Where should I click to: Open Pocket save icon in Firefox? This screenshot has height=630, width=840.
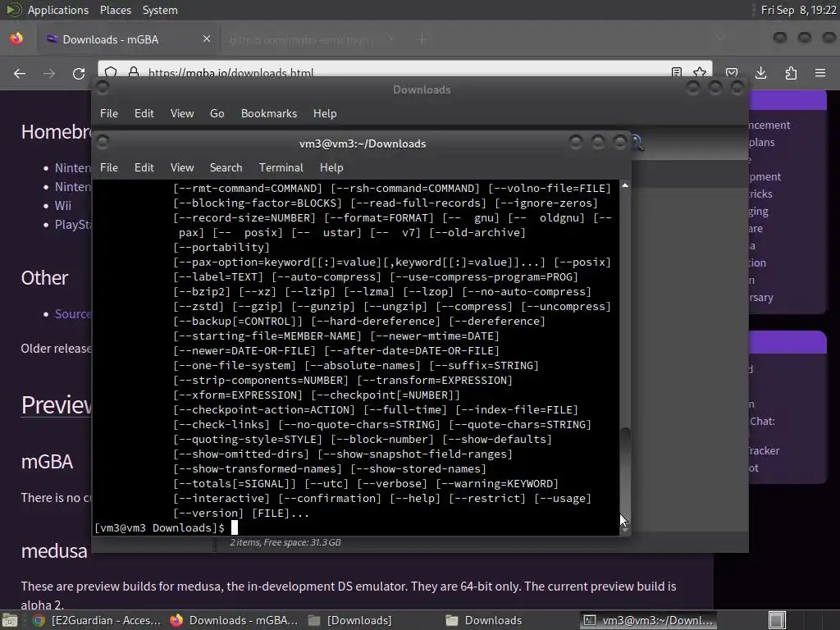(x=732, y=73)
